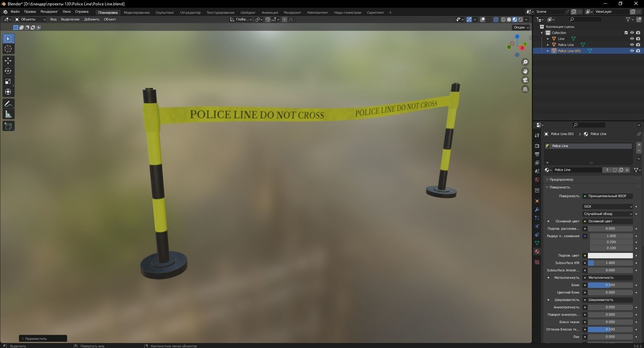Choose the Add Cube tool
644x348 pixels.
pos(8,126)
